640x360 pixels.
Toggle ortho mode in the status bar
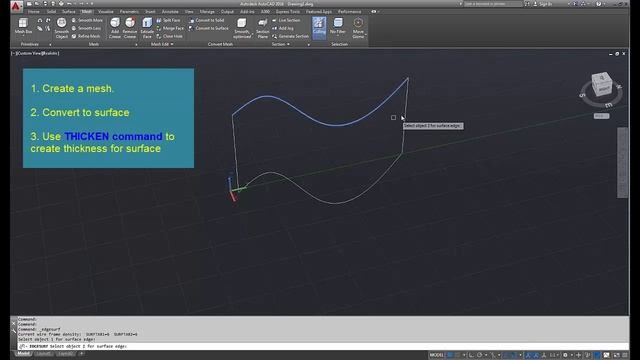(x=471, y=355)
